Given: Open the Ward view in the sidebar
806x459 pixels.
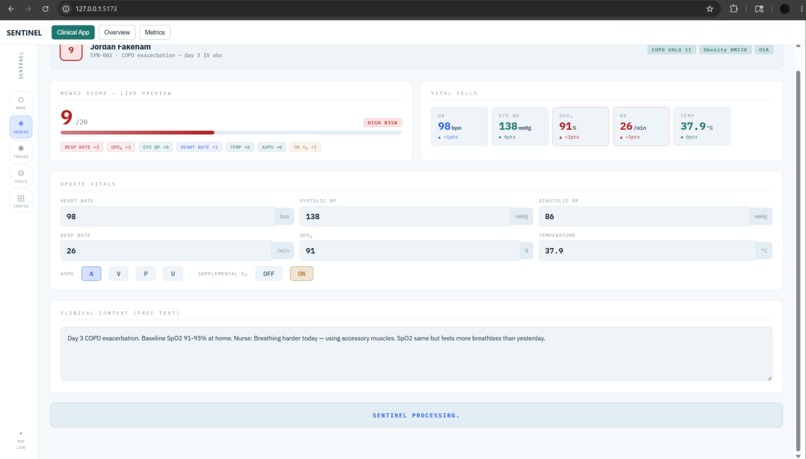Looking at the screenshot, I should [x=21, y=102].
